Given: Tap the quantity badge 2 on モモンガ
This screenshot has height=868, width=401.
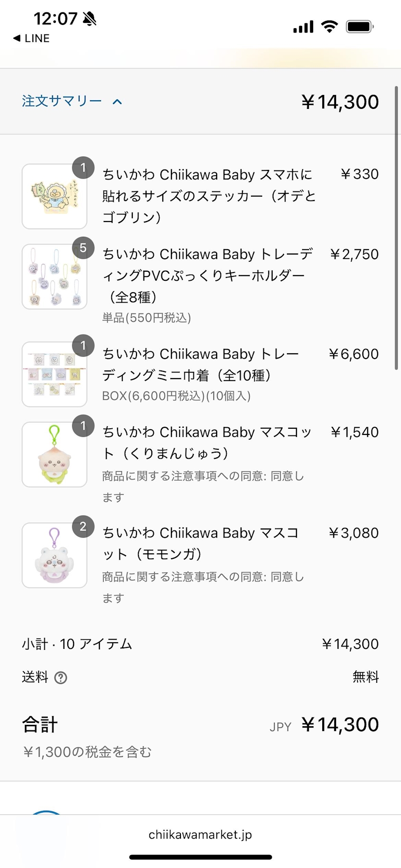Looking at the screenshot, I should point(83,526).
